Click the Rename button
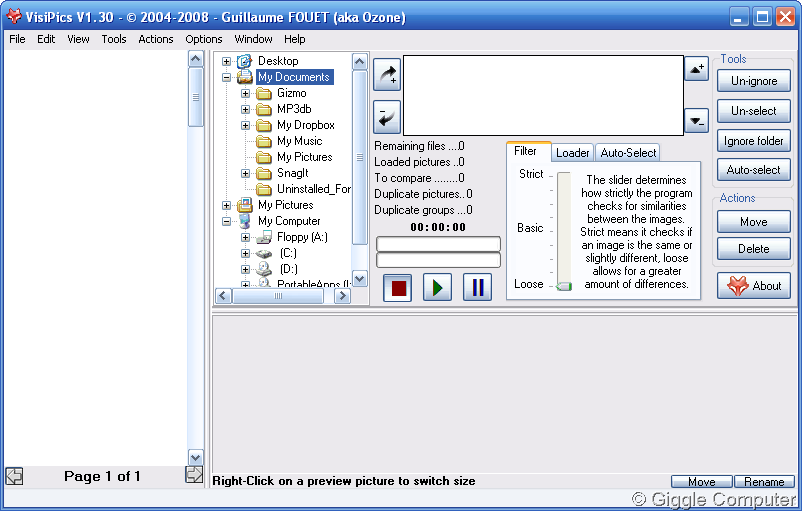The image size is (802, 511). (x=764, y=481)
